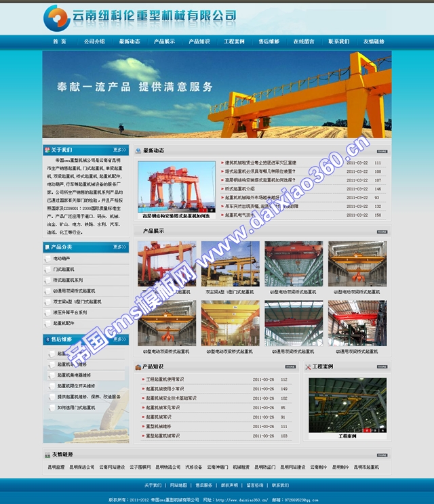Expand 更多 in the 产品分类 panel
Image resolution: width=434 pixels, height=504 pixels.
(x=119, y=247)
